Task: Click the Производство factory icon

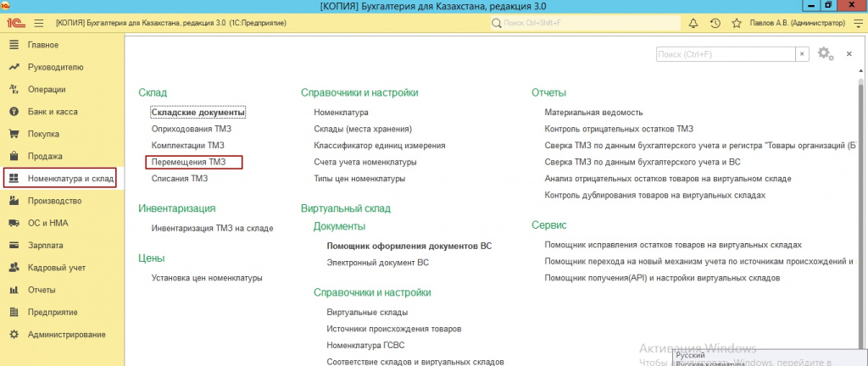Action: [14, 201]
